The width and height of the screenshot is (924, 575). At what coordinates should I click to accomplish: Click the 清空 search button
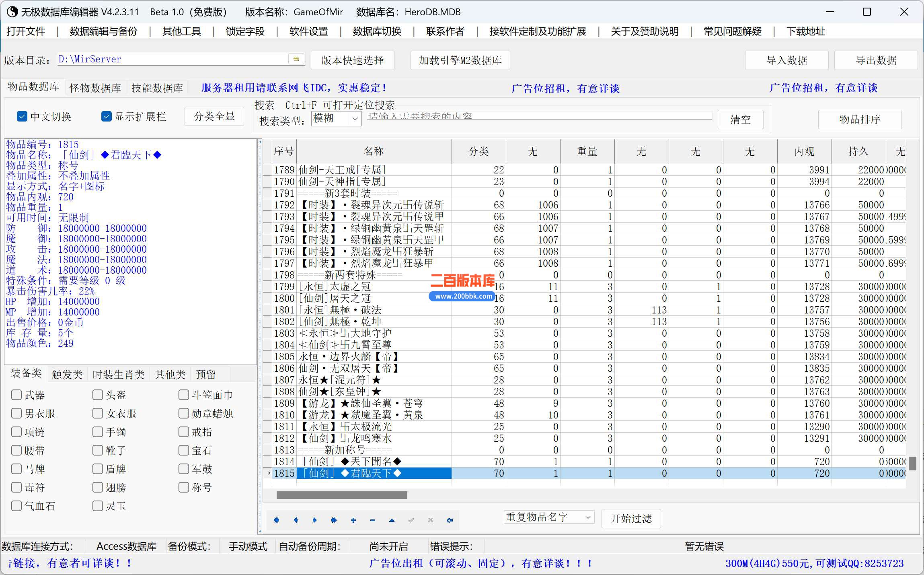point(741,119)
